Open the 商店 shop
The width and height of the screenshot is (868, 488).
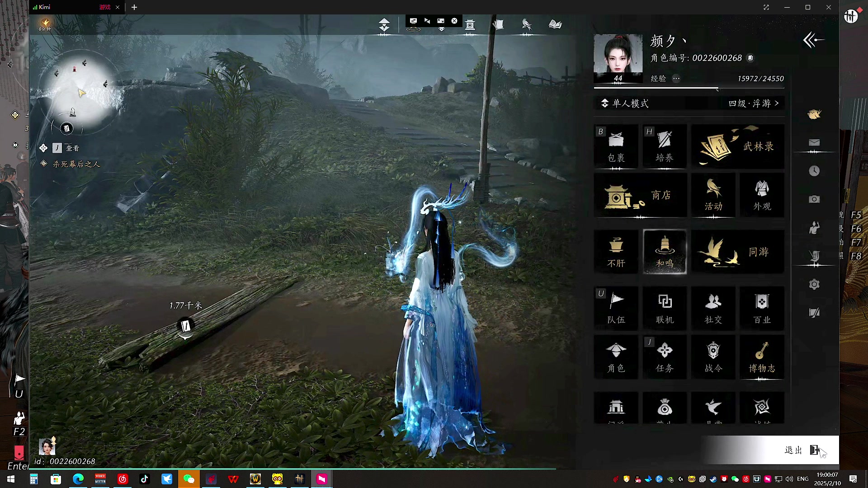tap(640, 196)
